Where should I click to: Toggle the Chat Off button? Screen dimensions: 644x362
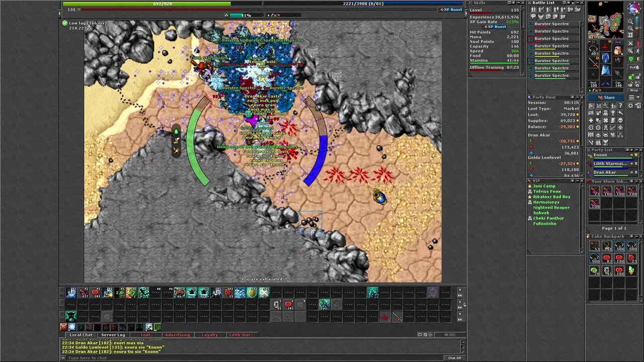tap(454, 358)
